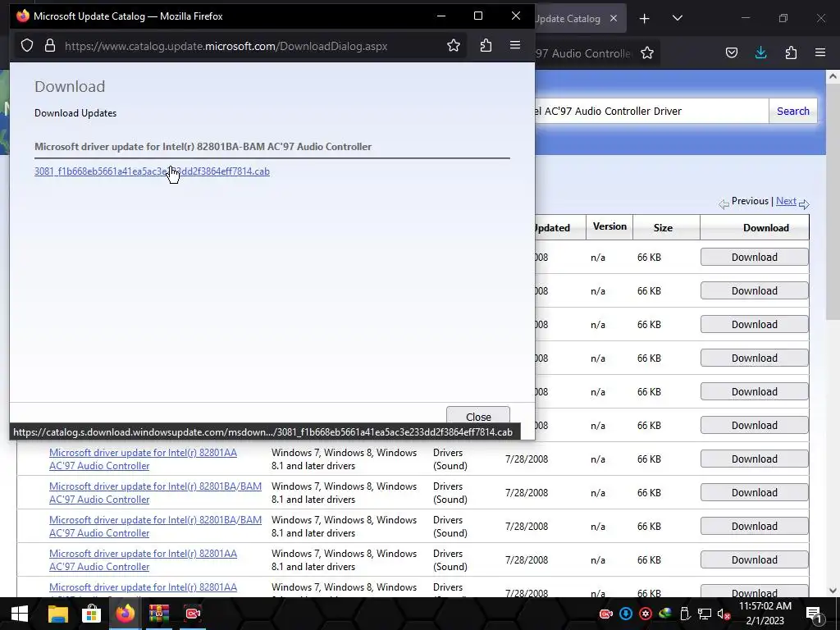This screenshot has height=630, width=840.
Task: Click the red recorder tray icon
Action: tap(606, 614)
